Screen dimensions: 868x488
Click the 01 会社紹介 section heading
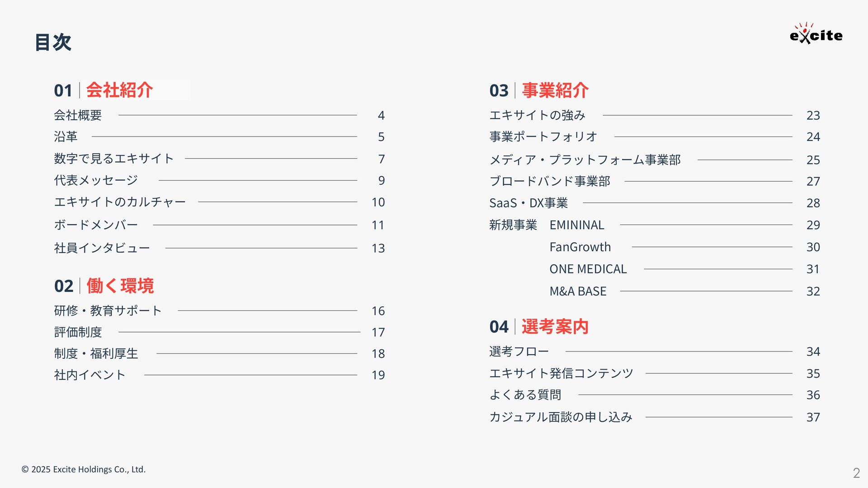pyautogui.click(x=104, y=90)
